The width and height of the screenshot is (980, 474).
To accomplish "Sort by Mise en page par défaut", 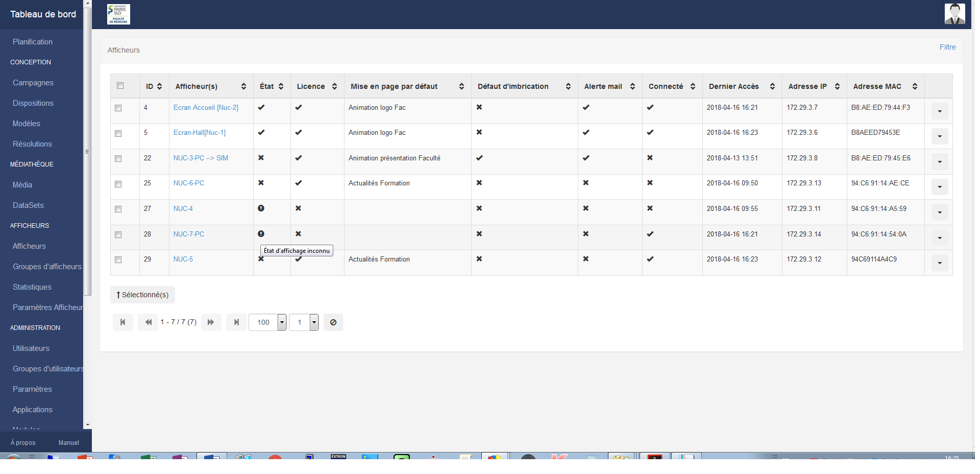I will pyautogui.click(x=461, y=86).
